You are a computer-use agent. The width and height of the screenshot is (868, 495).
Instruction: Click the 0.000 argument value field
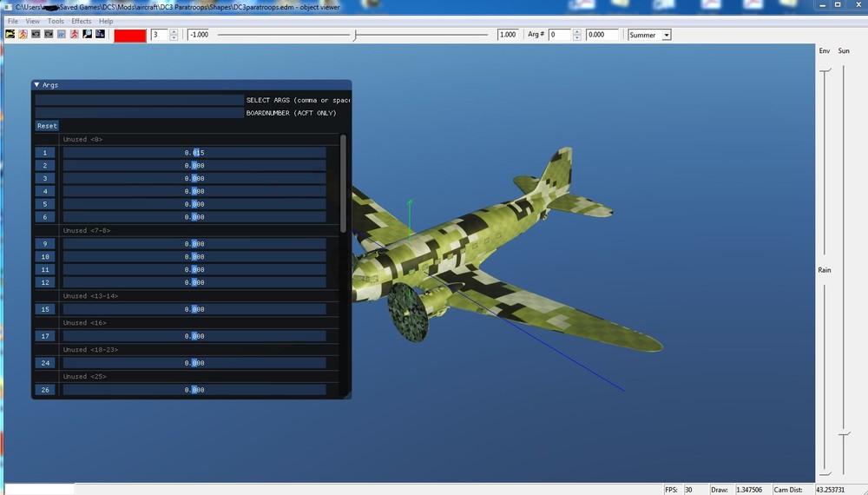602,35
